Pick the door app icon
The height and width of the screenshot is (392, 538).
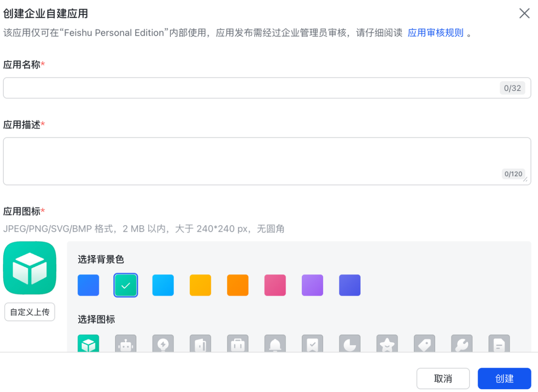click(x=201, y=343)
